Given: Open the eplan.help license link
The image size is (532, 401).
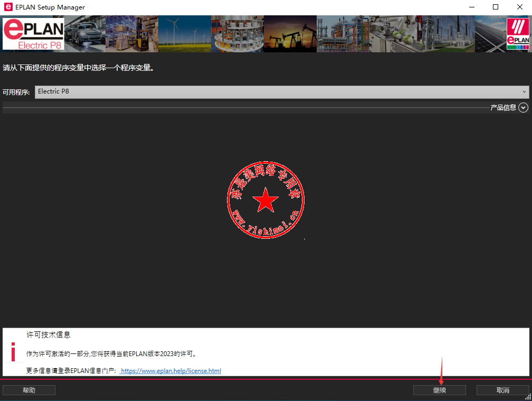Looking at the screenshot, I should pos(170,371).
